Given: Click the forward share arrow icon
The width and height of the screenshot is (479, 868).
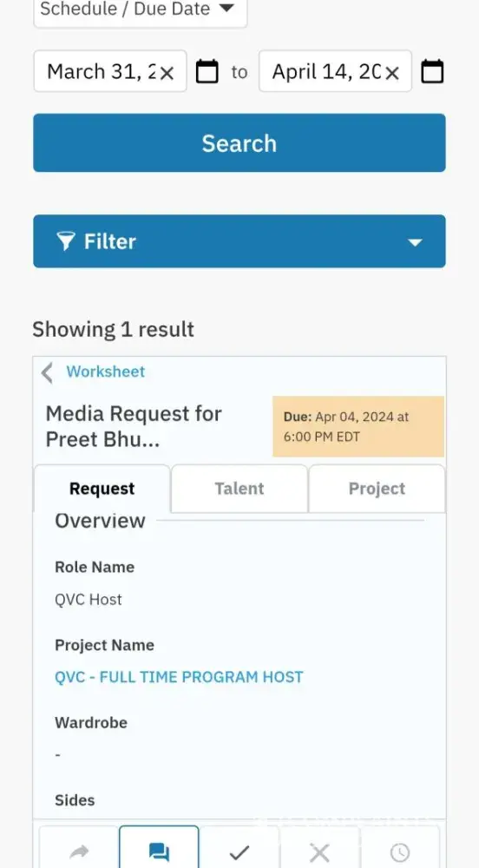Looking at the screenshot, I should [79, 852].
